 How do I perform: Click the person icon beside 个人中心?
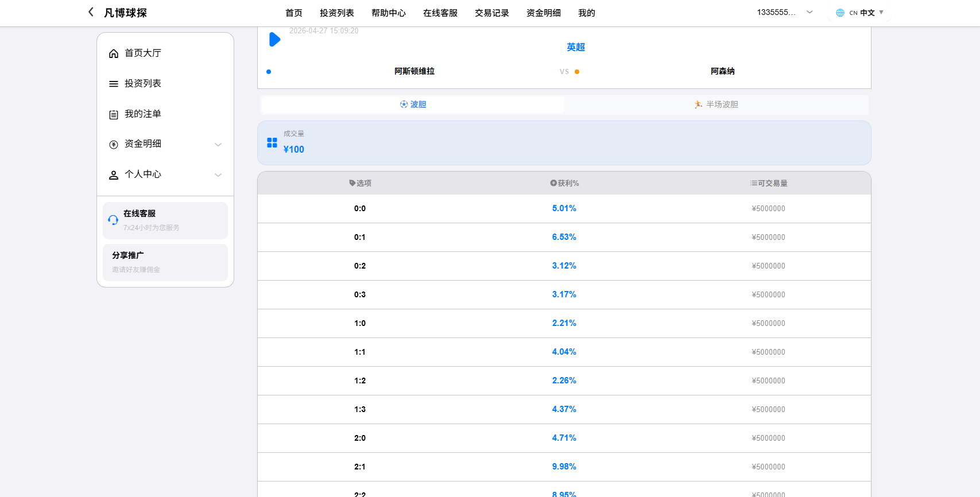(114, 175)
